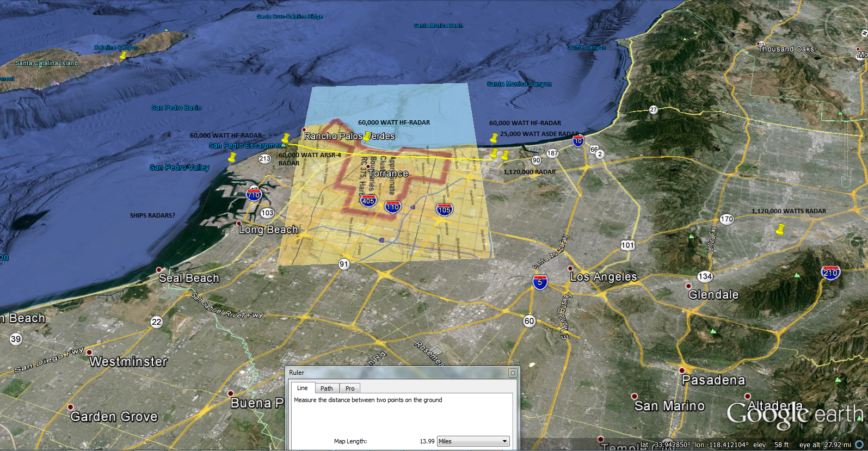Click the Interstate 5 shield near Los Angeles
The image size is (868, 451).
(540, 282)
